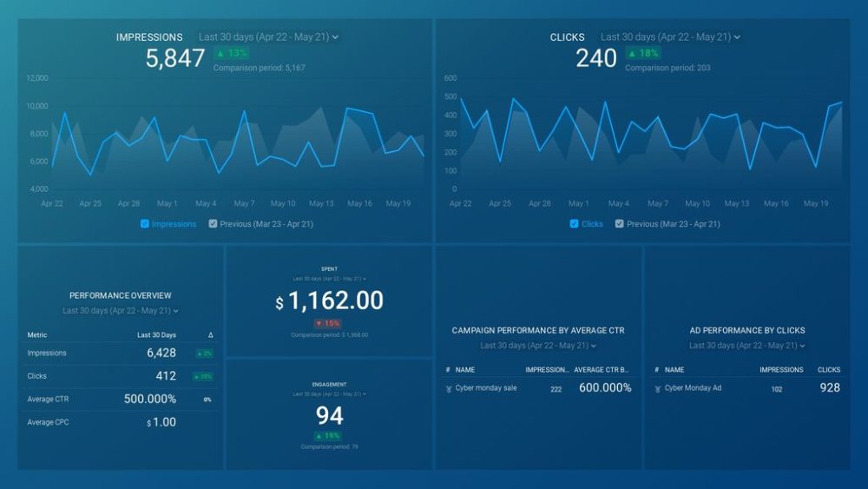Sort ad table by Clicks column header
Image resolution: width=868 pixels, height=489 pixels.
[829, 370]
